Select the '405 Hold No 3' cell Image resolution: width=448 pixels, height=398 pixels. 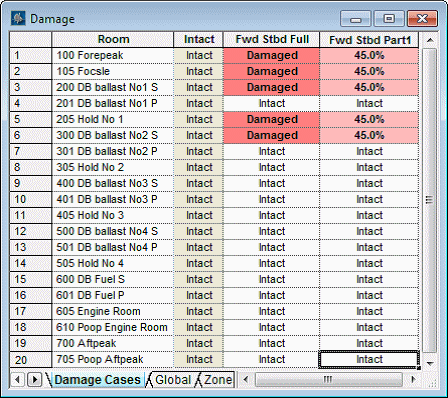113,215
